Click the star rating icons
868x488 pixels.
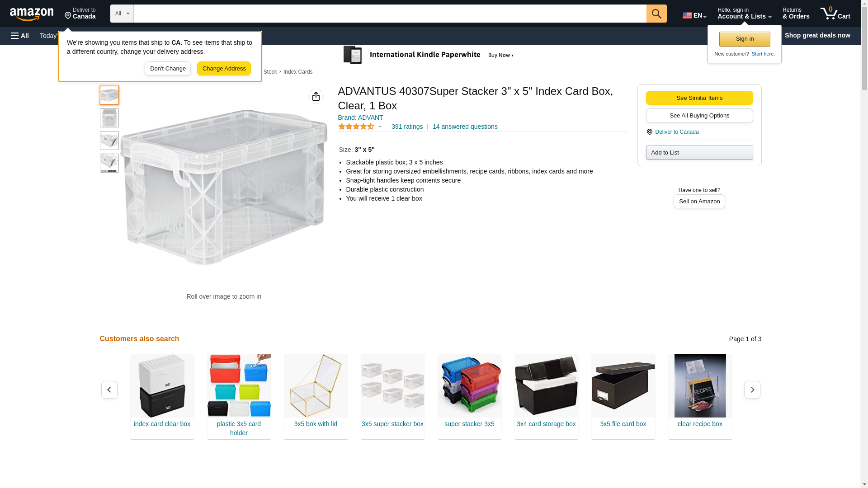click(x=356, y=127)
